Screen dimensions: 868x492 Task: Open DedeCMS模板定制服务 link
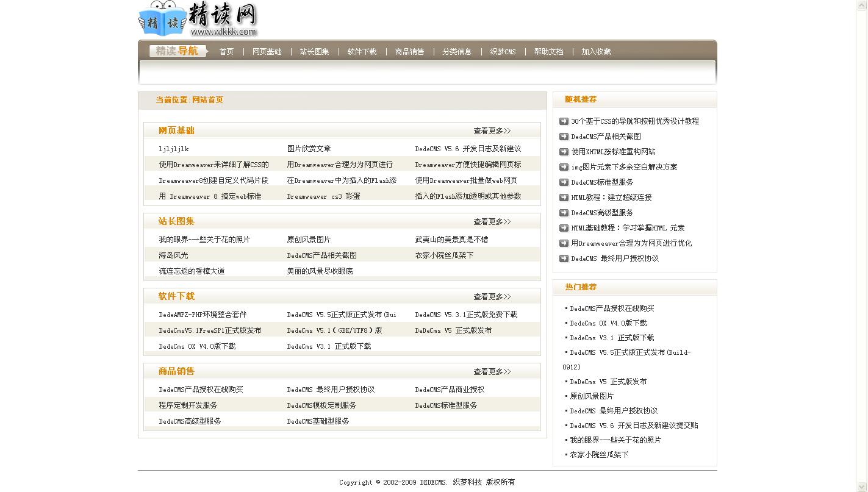click(321, 405)
